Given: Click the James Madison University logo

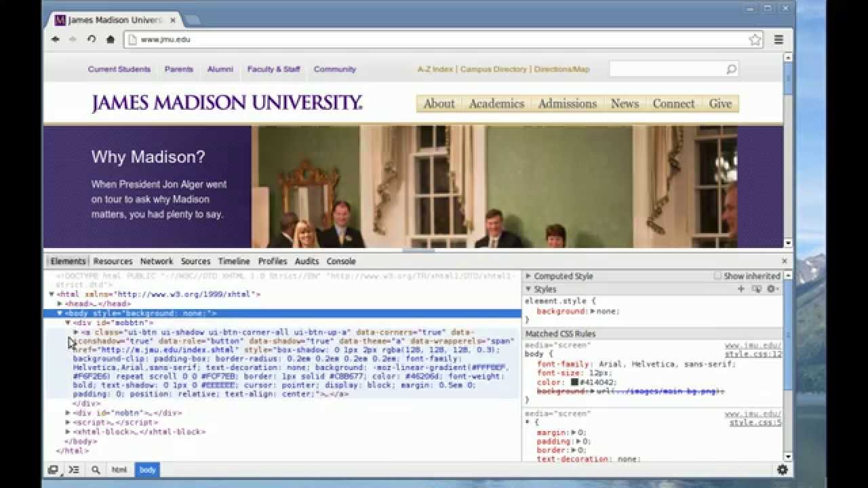Looking at the screenshot, I should point(227,103).
